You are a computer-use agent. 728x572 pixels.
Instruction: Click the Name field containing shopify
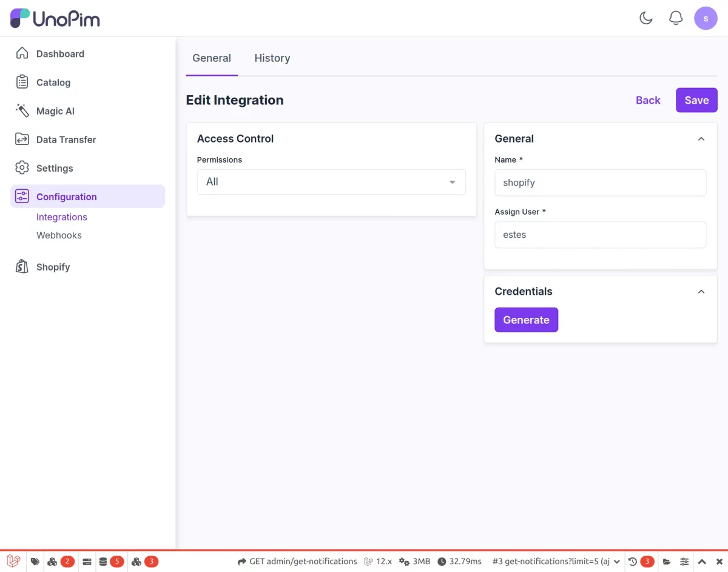coord(600,183)
